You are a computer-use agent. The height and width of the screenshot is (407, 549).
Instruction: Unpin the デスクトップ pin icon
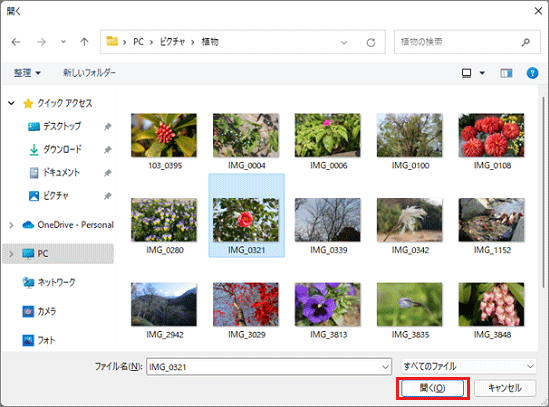107,126
